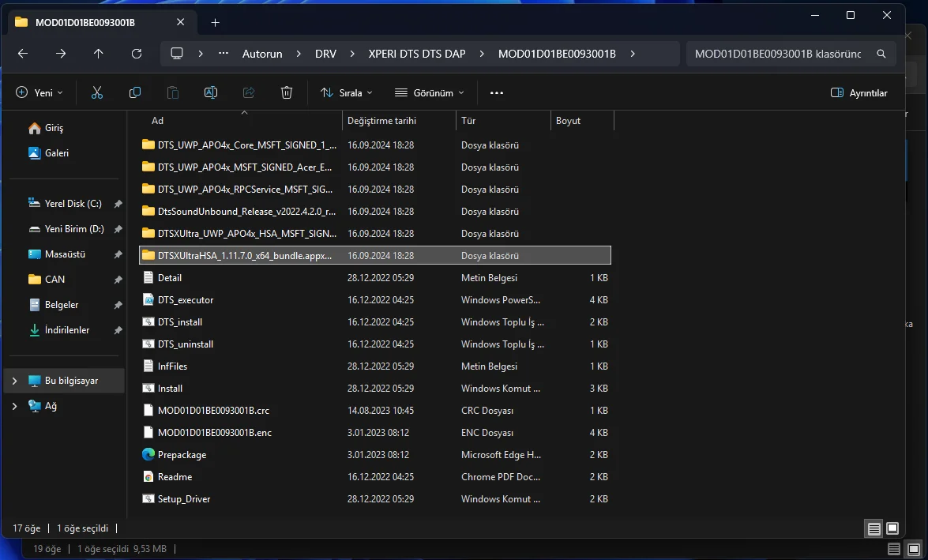This screenshot has height=560, width=928.
Task: Refresh the current folder view
Action: [137, 54]
